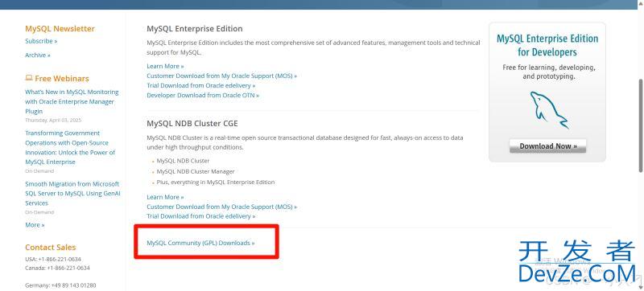
Task: Click the Contact Sales heading
Action: (51, 247)
